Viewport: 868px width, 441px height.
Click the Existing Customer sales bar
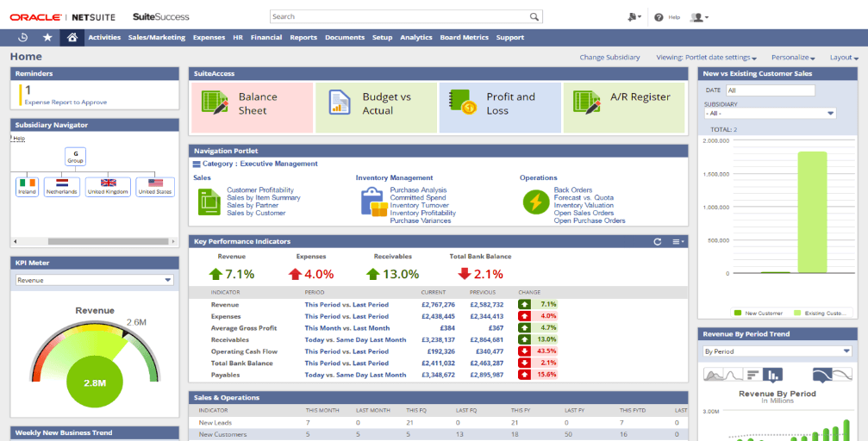click(x=812, y=213)
